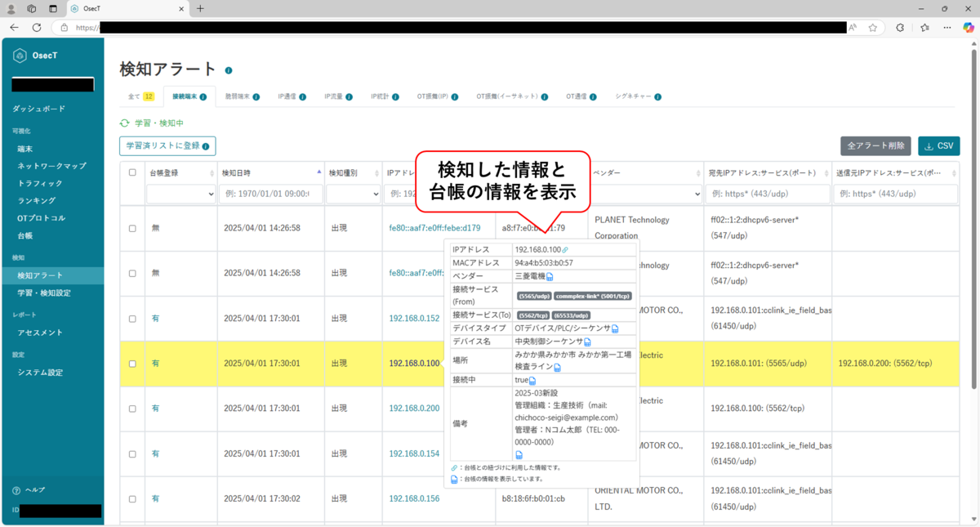This screenshot has height=527, width=980.
Task: Click info icon inside 学習済リストに登録 button
Action: coord(205,147)
